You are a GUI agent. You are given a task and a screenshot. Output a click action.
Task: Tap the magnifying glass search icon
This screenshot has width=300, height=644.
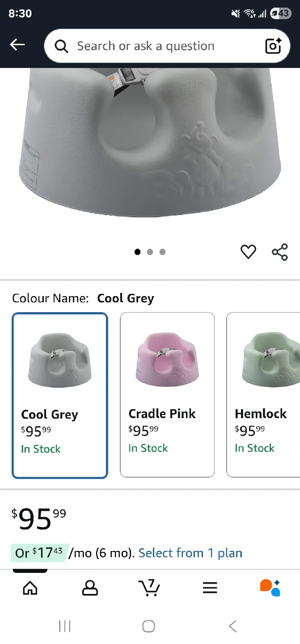(61, 46)
